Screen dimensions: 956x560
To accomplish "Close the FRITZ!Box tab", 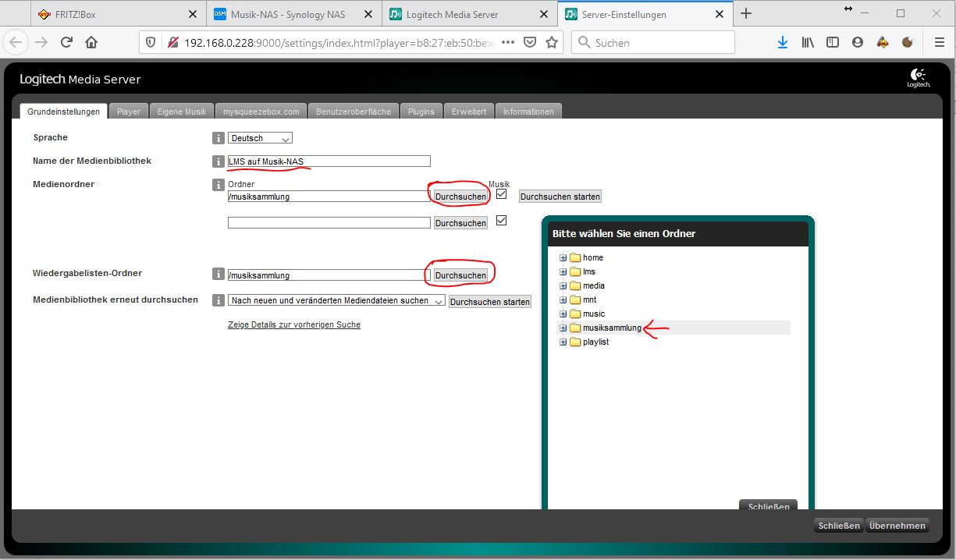I will (193, 14).
